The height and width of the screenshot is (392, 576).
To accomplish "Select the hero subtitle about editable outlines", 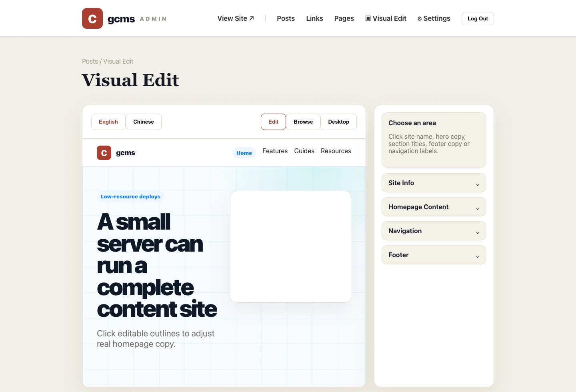I will click(156, 338).
